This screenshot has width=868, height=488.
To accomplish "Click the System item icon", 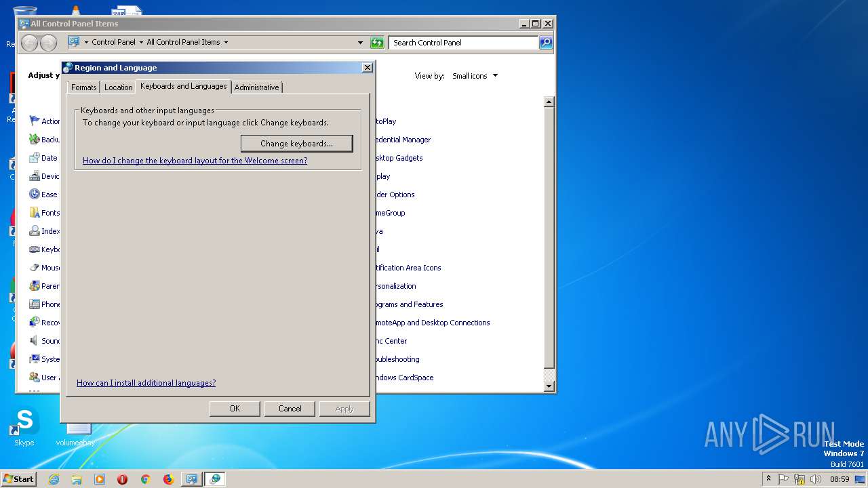I will (x=35, y=359).
